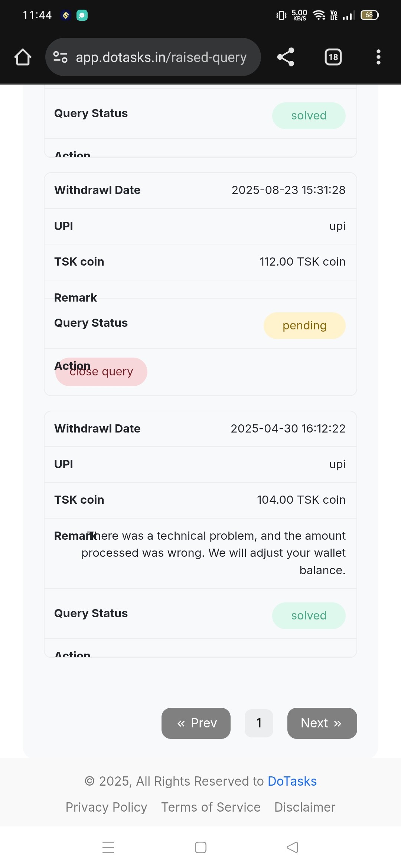
Task: Go to next page with Next
Action: click(322, 723)
